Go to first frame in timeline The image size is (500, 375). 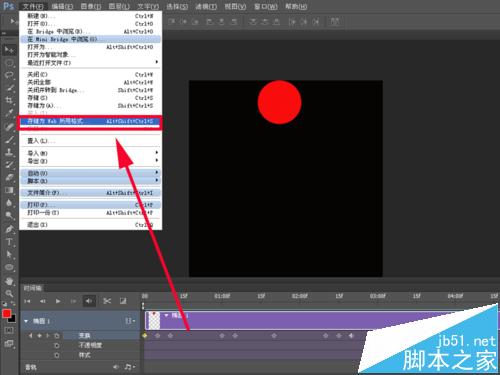pyautogui.click(x=27, y=301)
